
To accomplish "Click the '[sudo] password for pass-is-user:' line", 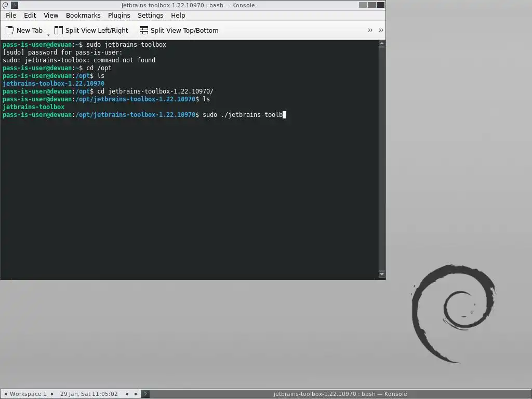I will point(62,52).
